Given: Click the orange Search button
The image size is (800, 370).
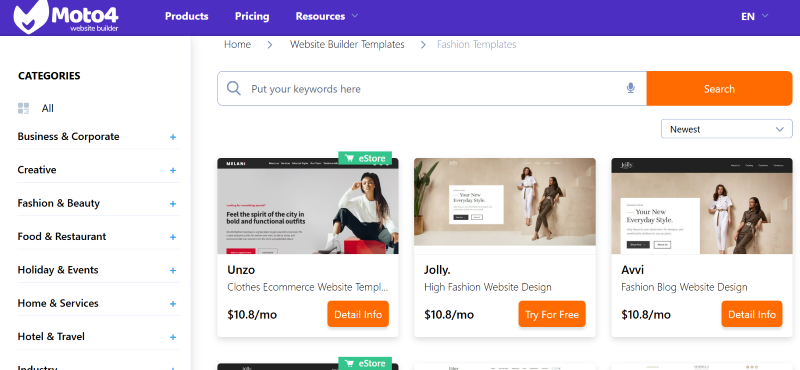Looking at the screenshot, I should pos(719,89).
